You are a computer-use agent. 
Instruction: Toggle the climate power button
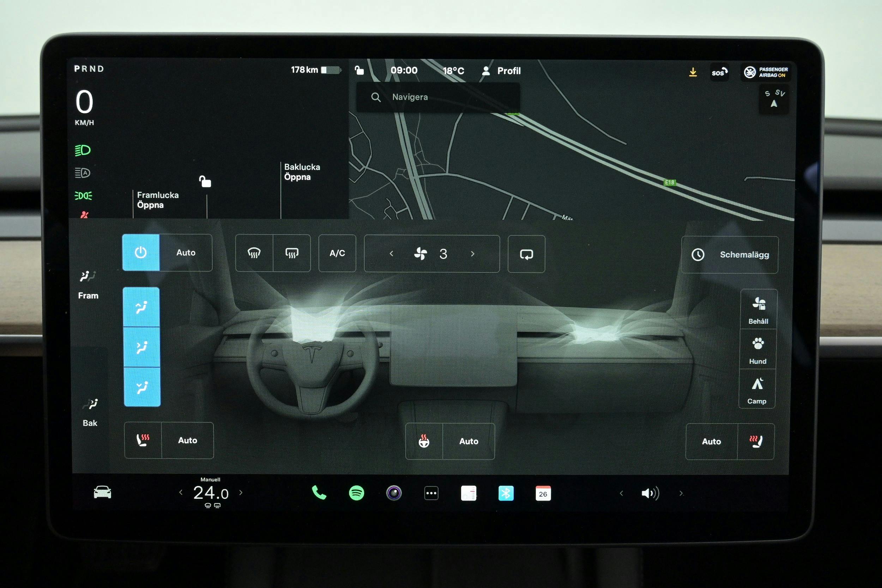coord(141,252)
